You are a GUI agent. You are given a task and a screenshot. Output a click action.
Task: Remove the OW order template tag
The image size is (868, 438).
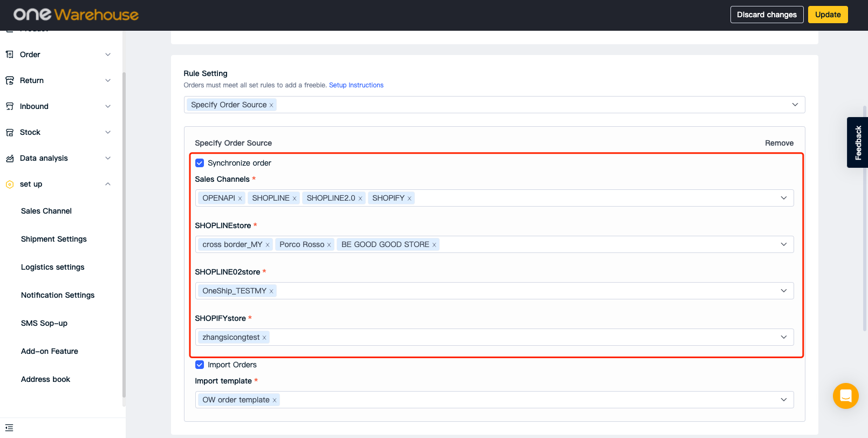pyautogui.click(x=275, y=400)
